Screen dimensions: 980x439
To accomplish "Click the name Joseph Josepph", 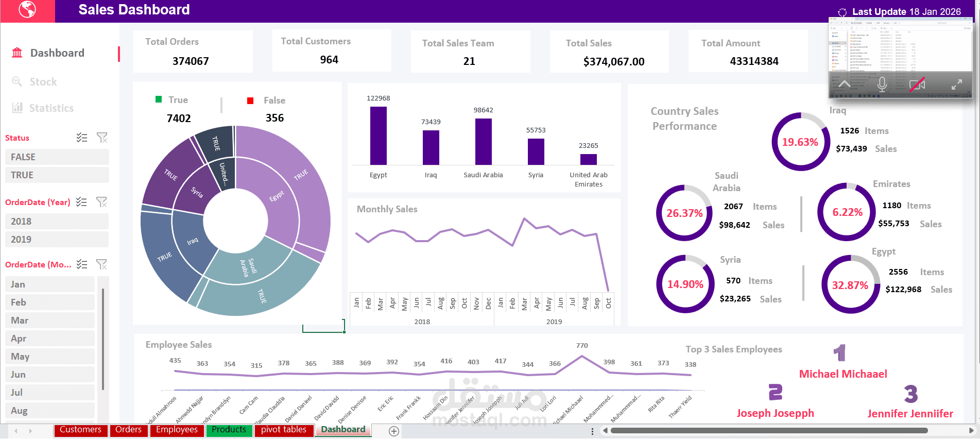I will pos(776,413).
